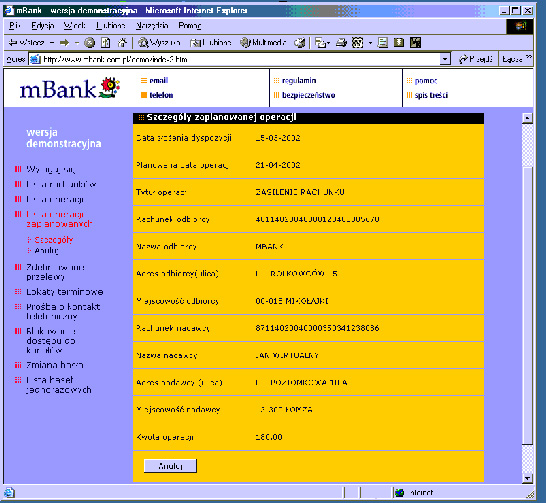Viewport: 546px width, 503px height.
Task: Click the scrollbar down arrow
Action: coord(528,478)
